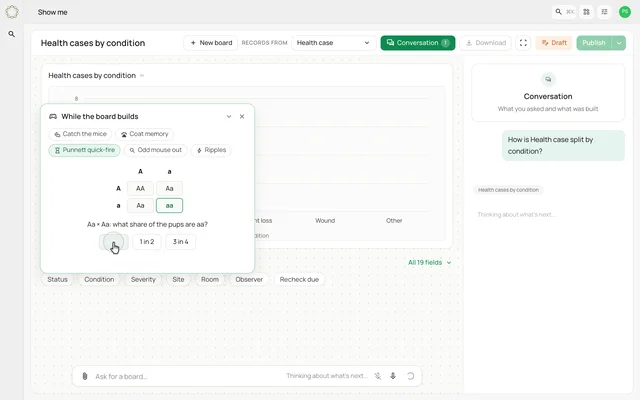Open chart title options next to Health cases
Image resolution: width=640 pixels, height=400 pixels.
click(x=142, y=76)
